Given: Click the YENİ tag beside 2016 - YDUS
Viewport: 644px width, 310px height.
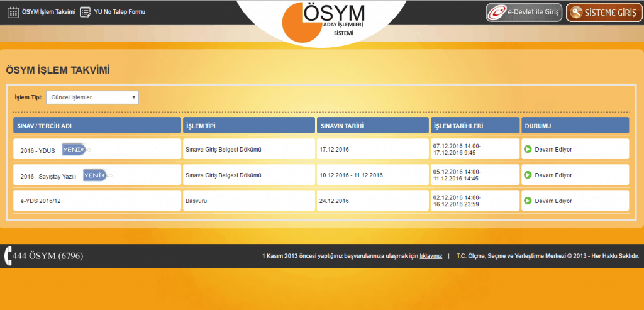Looking at the screenshot, I should tap(75, 150).
